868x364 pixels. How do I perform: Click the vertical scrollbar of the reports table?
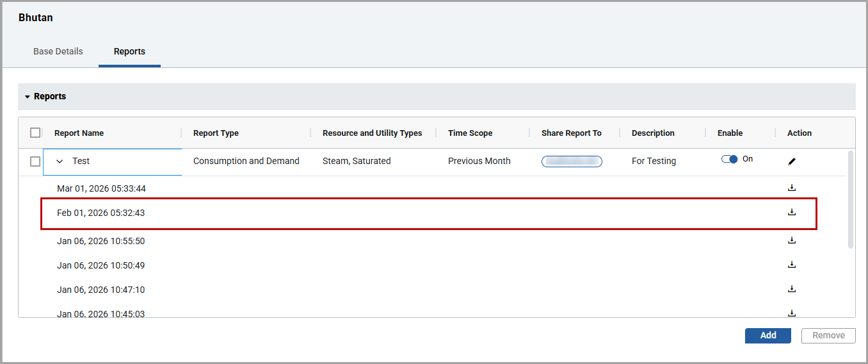click(x=851, y=200)
